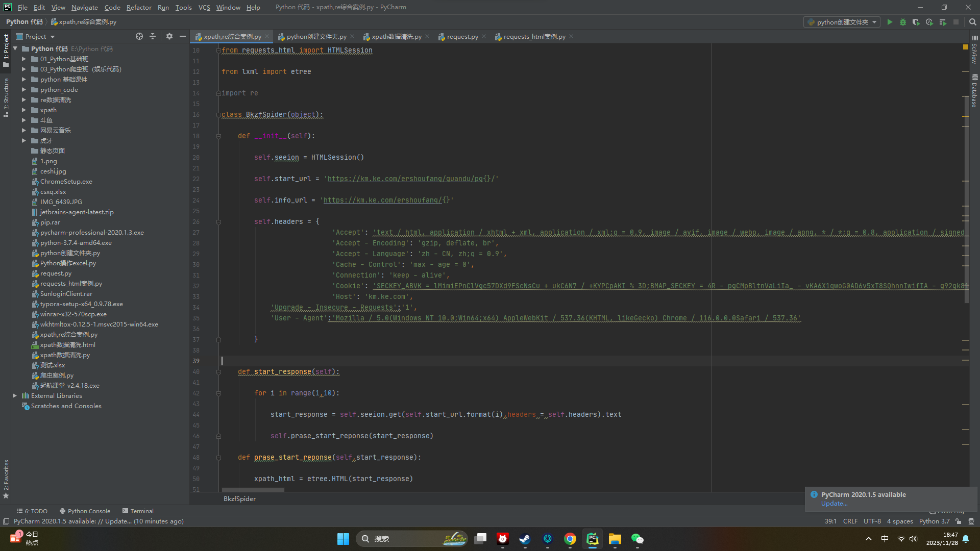Image resolution: width=980 pixels, height=551 pixels.
Task: Open the Refactor menu
Action: tap(139, 7)
